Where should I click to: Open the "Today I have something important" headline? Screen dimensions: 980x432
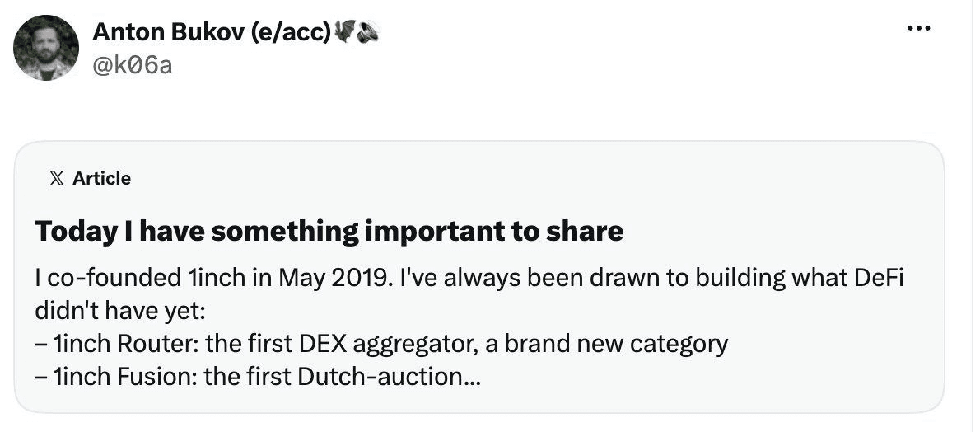coord(329,231)
